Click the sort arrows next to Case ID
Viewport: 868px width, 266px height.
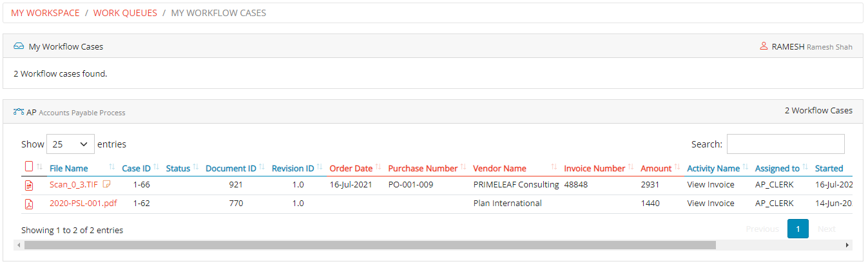pyautogui.click(x=157, y=168)
